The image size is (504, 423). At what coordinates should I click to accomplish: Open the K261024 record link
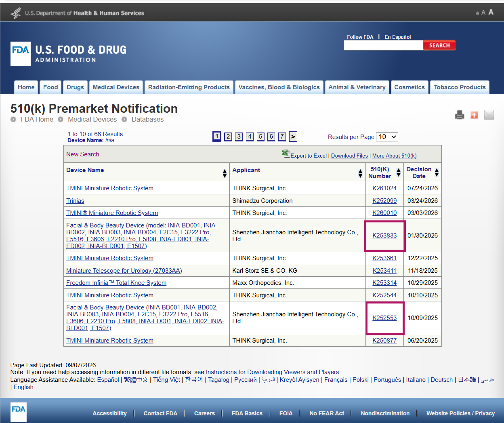tap(384, 188)
